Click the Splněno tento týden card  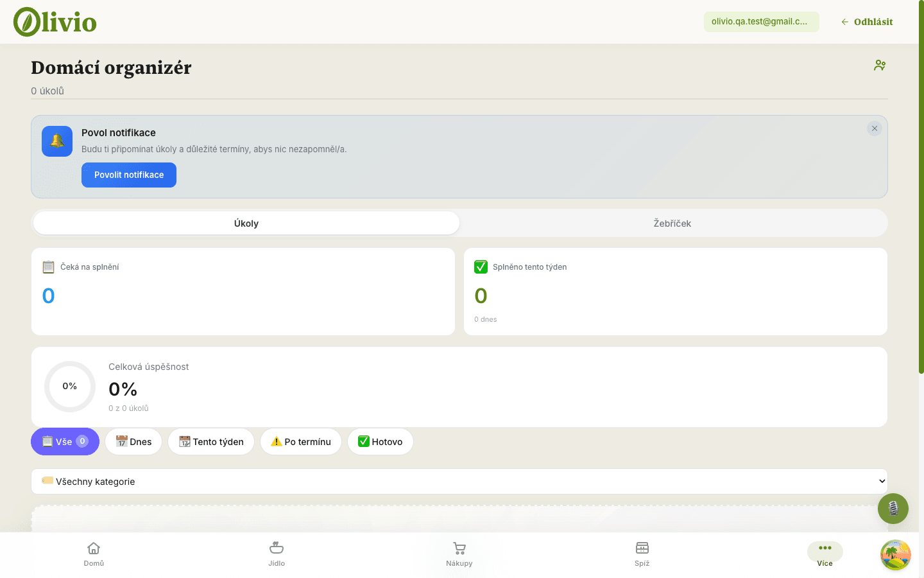(x=676, y=292)
